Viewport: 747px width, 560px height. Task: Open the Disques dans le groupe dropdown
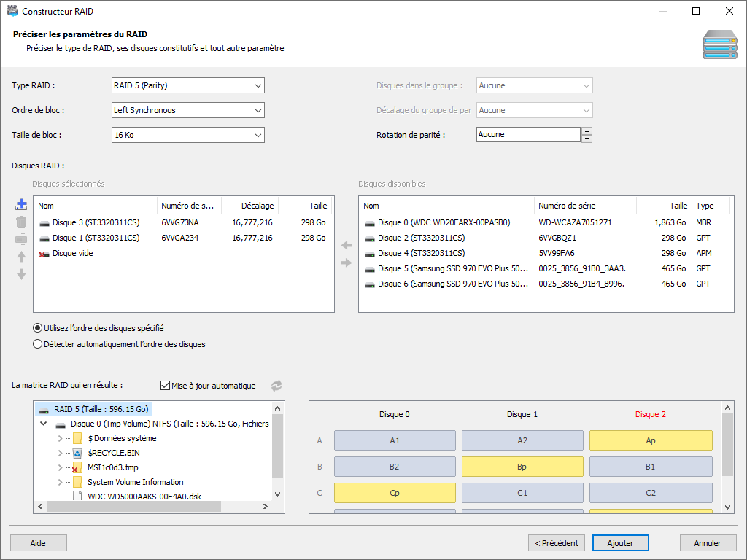[535, 86]
